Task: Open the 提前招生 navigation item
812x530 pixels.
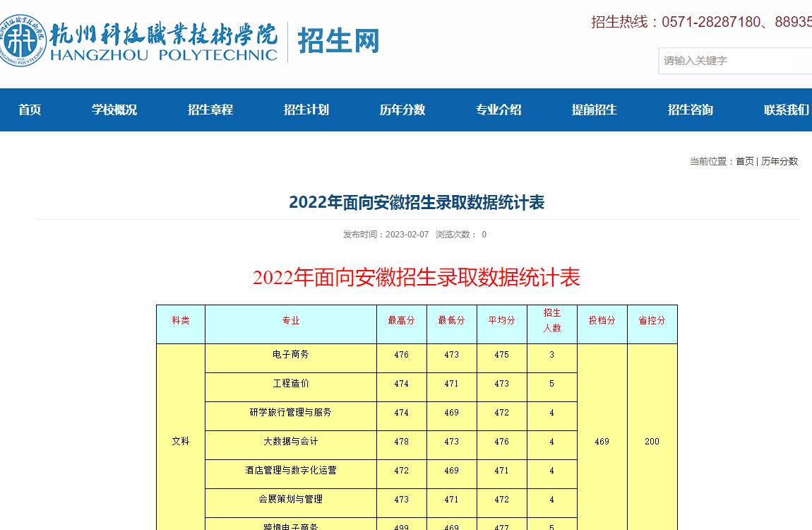Action: point(595,110)
